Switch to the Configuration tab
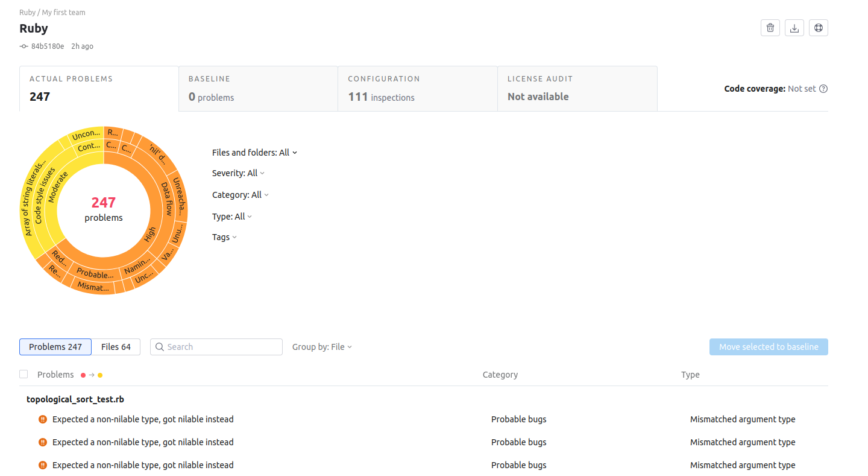Viewport: 868px width, 476px height. [x=417, y=89]
